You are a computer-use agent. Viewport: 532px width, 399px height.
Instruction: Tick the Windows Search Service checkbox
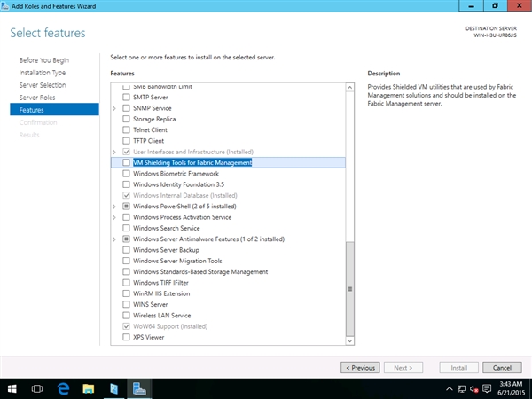[x=126, y=228]
